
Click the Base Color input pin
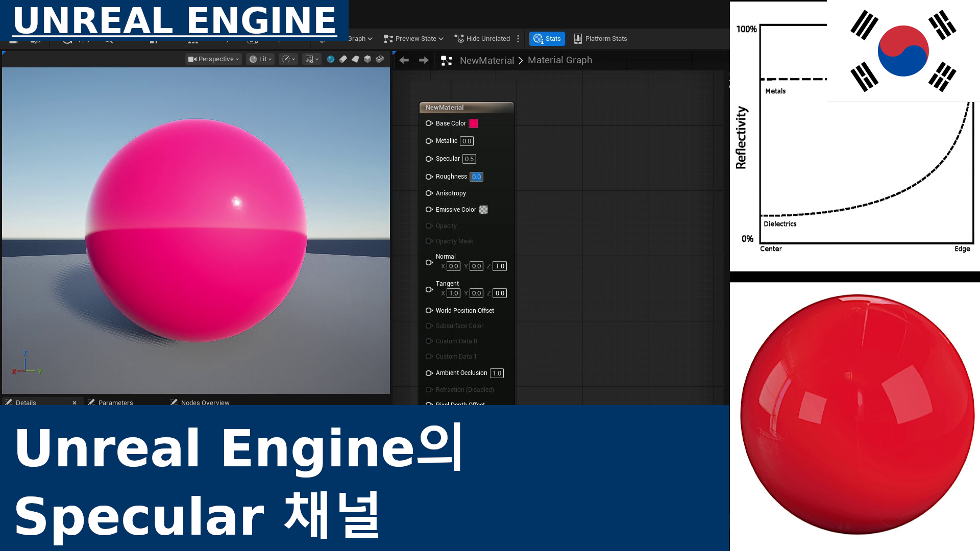click(x=429, y=123)
